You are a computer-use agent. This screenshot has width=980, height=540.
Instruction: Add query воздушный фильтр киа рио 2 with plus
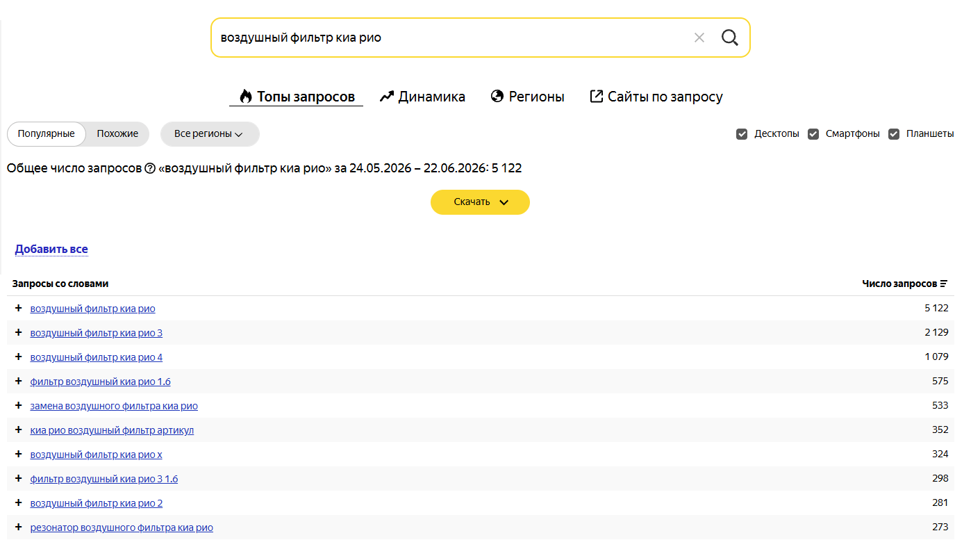[x=19, y=502]
